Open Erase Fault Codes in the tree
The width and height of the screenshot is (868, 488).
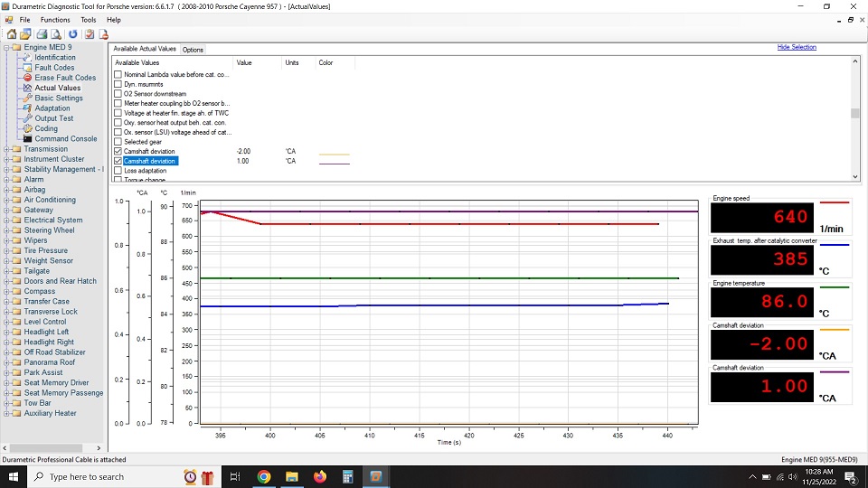tap(65, 78)
